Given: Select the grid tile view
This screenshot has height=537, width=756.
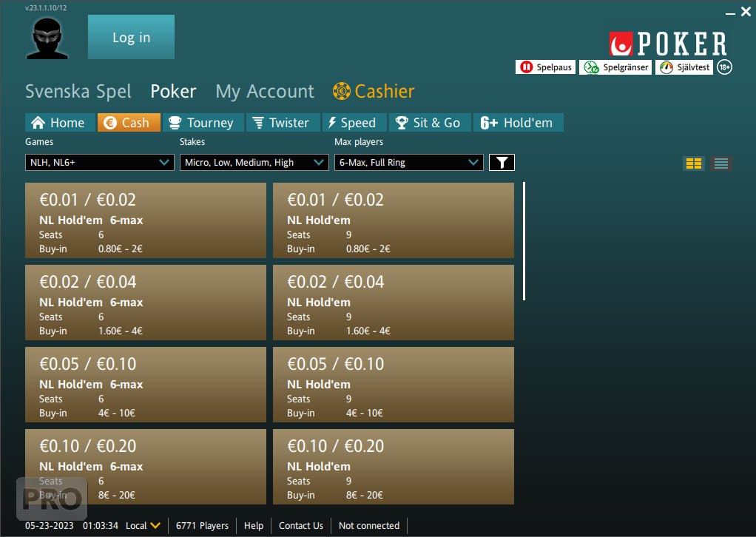Looking at the screenshot, I should click(694, 163).
